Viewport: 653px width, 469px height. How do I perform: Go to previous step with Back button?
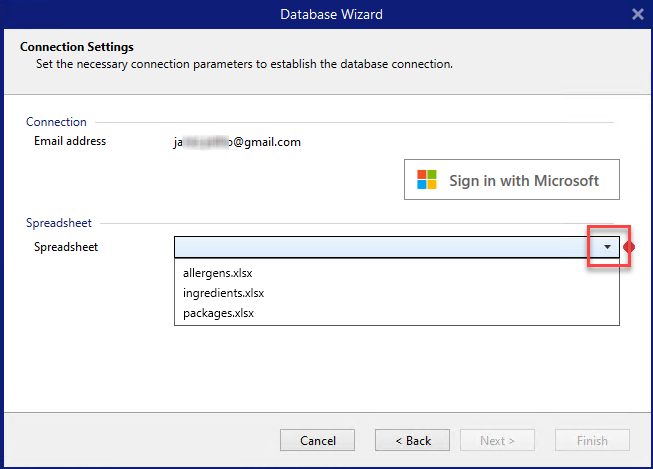tap(412, 440)
